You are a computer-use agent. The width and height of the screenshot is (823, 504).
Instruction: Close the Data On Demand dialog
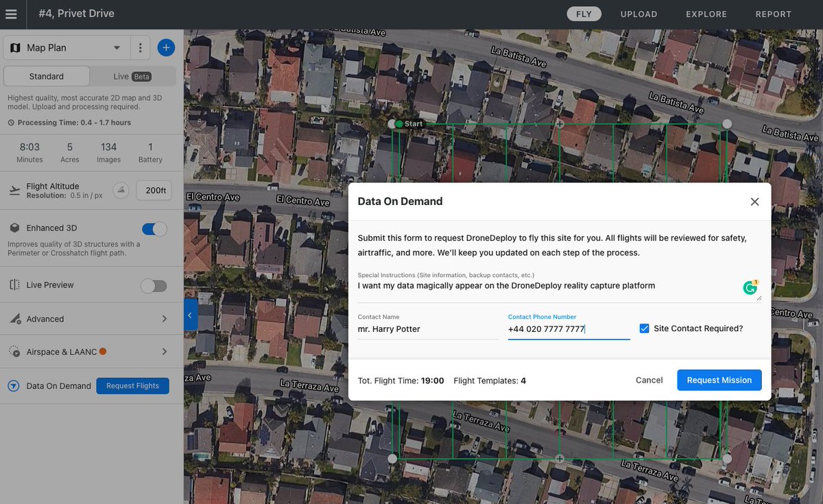pos(754,202)
